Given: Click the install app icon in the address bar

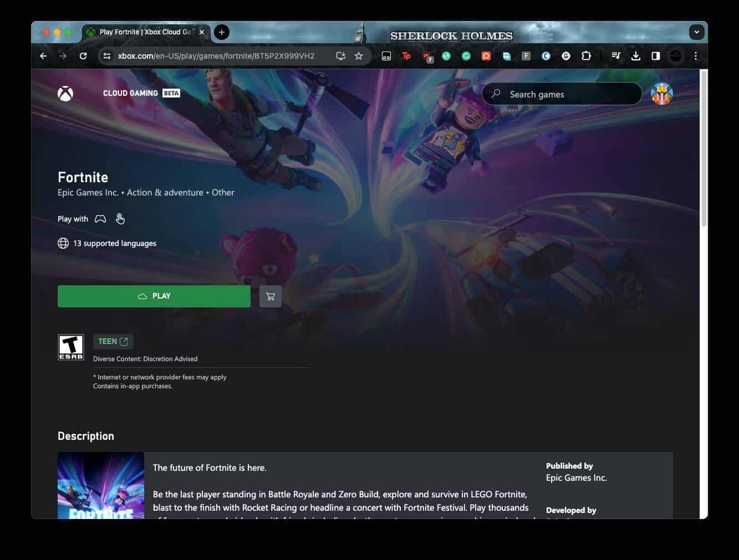Looking at the screenshot, I should pos(341,56).
